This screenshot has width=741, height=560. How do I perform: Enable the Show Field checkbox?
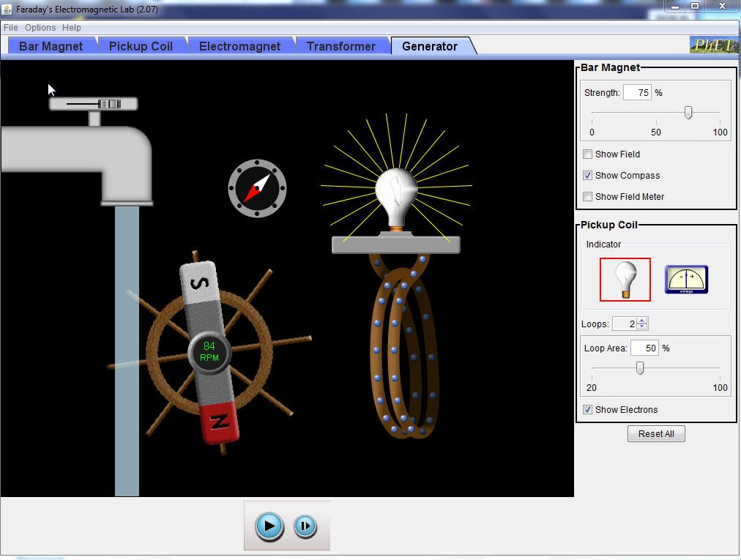click(587, 154)
